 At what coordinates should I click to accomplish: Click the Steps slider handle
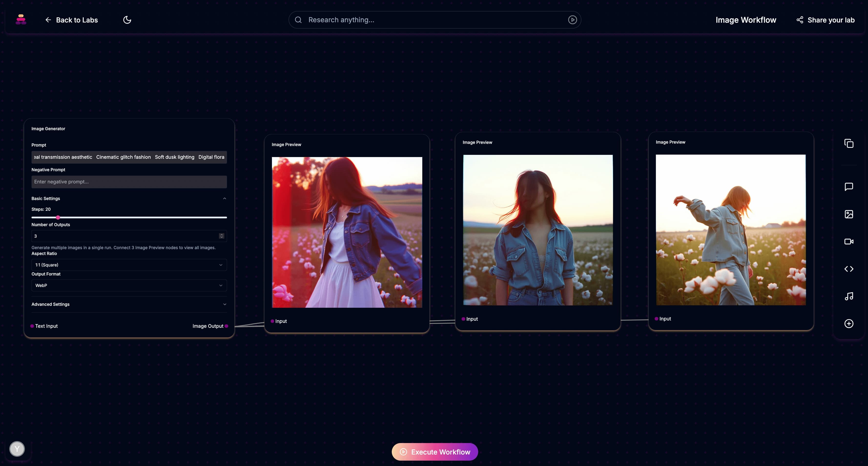point(58,217)
